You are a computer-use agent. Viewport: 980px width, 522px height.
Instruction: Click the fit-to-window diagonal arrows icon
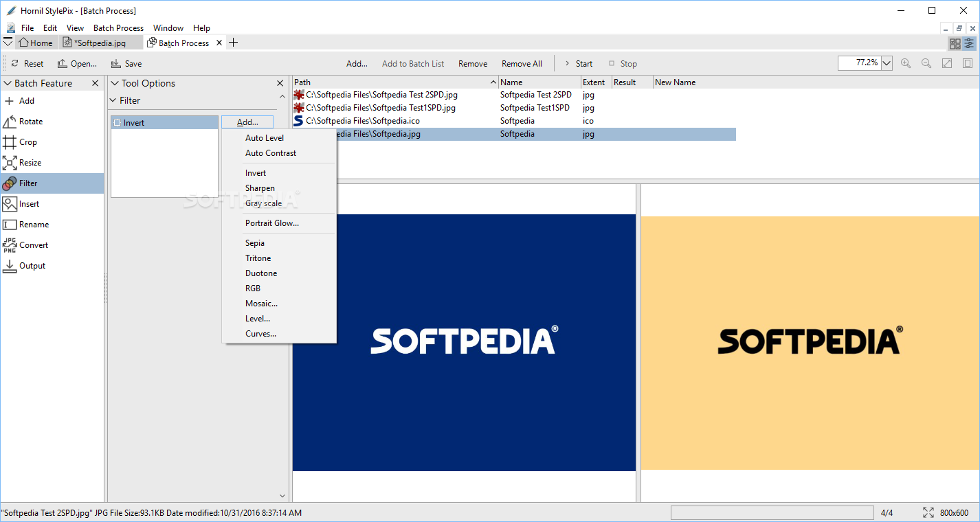point(947,63)
